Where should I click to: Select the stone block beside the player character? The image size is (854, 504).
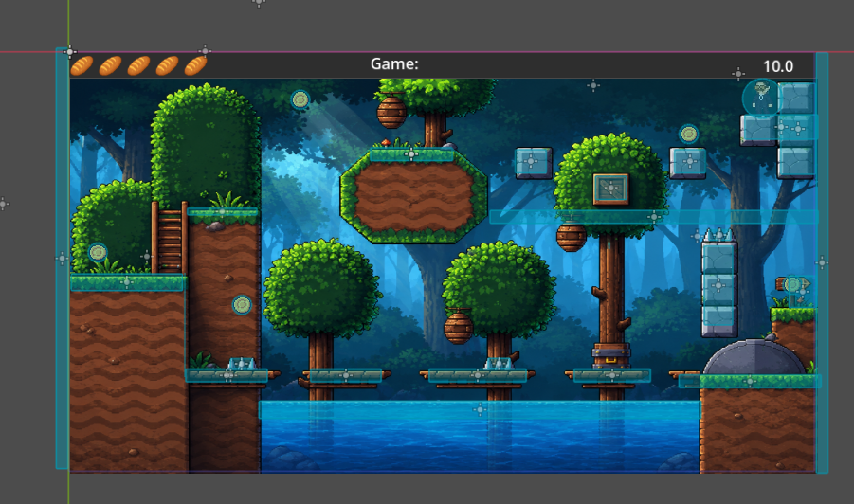coord(796,98)
